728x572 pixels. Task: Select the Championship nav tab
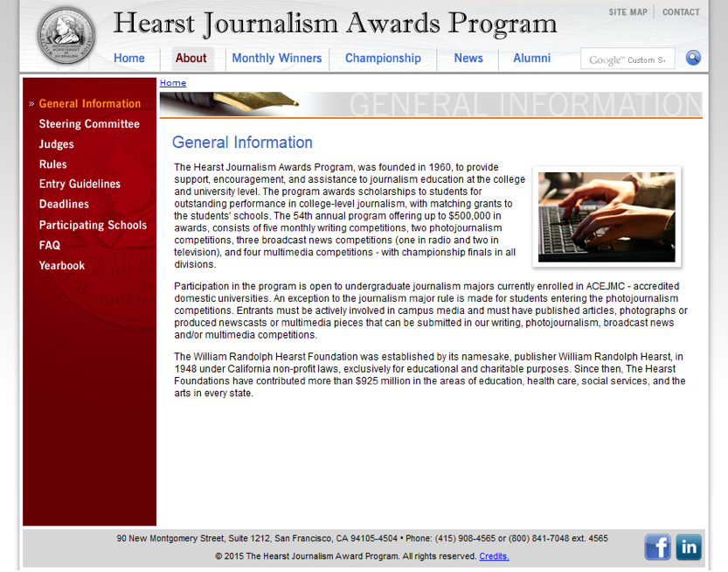coord(383,58)
